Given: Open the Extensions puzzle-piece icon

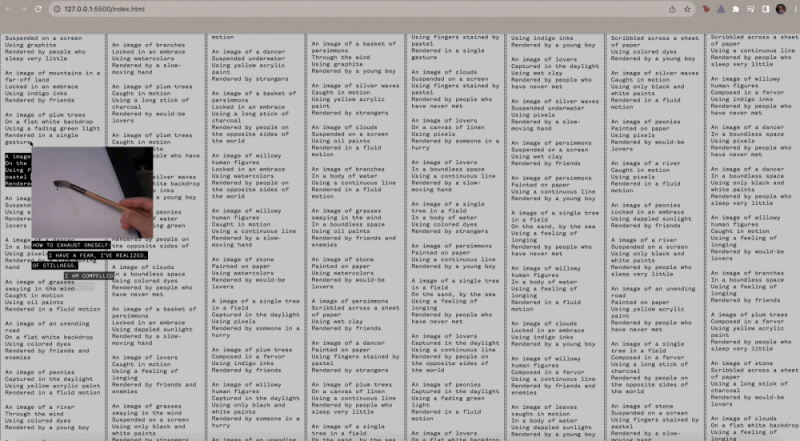Looking at the screenshot, I should (x=735, y=9).
